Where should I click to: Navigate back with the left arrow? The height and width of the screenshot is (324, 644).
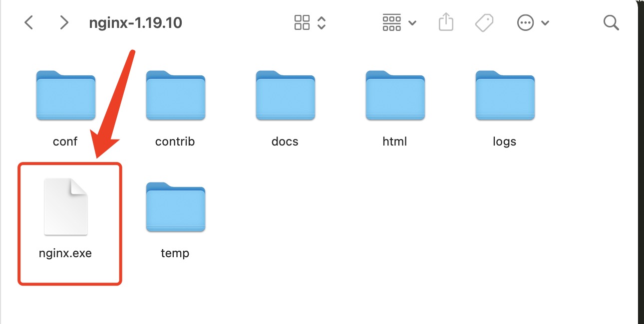point(28,22)
